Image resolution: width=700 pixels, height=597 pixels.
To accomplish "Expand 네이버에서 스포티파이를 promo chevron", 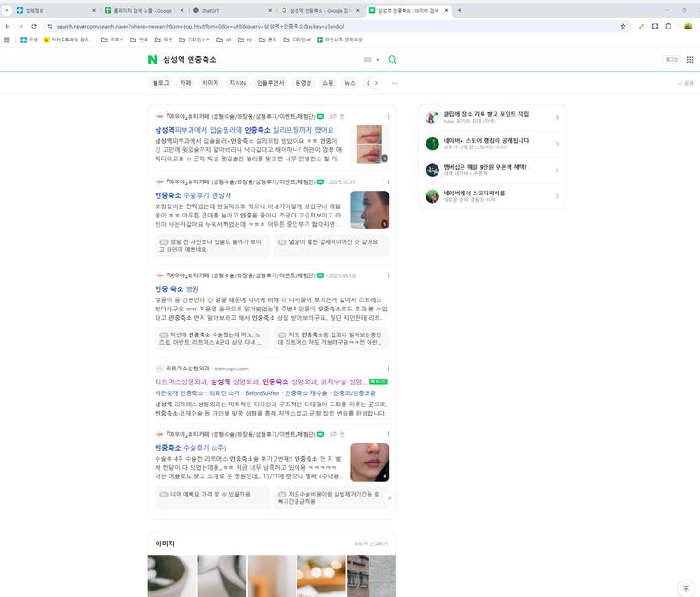I will point(557,196).
